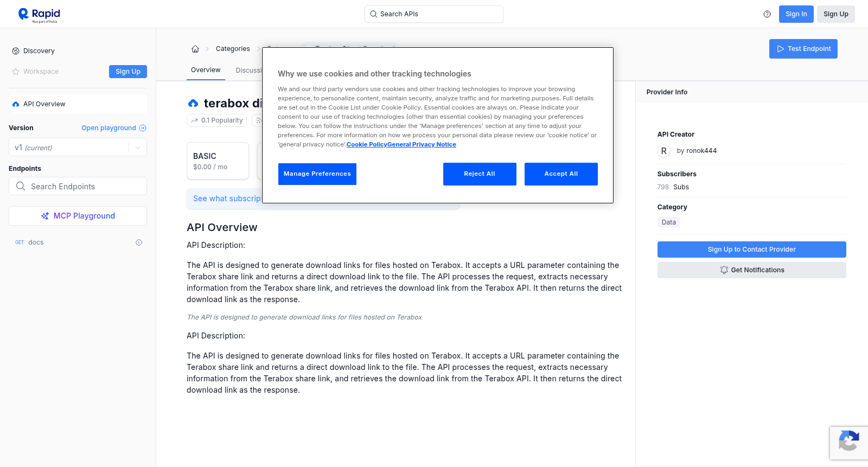Open the Rapid logo homepage
Screen dimensions: 868x467
[39, 15]
